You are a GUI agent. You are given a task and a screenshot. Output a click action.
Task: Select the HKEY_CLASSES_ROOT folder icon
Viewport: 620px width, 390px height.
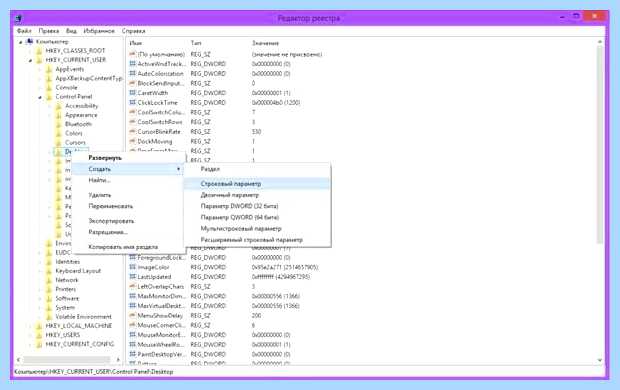(x=39, y=51)
